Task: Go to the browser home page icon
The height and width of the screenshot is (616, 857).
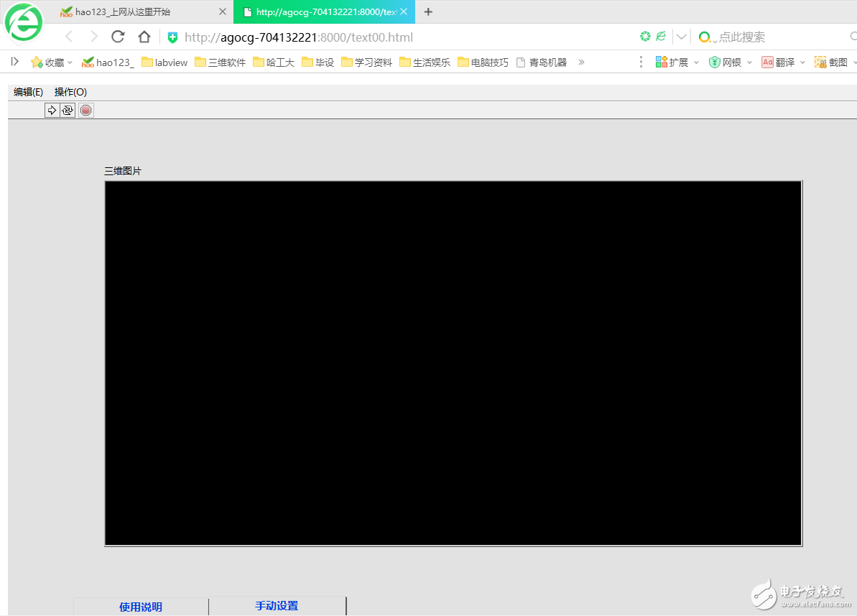Action: [144, 37]
